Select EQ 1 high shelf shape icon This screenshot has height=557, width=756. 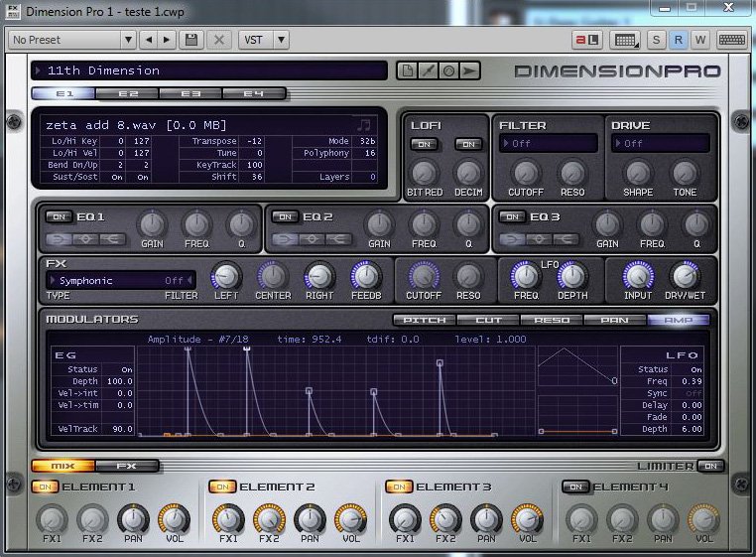pos(112,239)
